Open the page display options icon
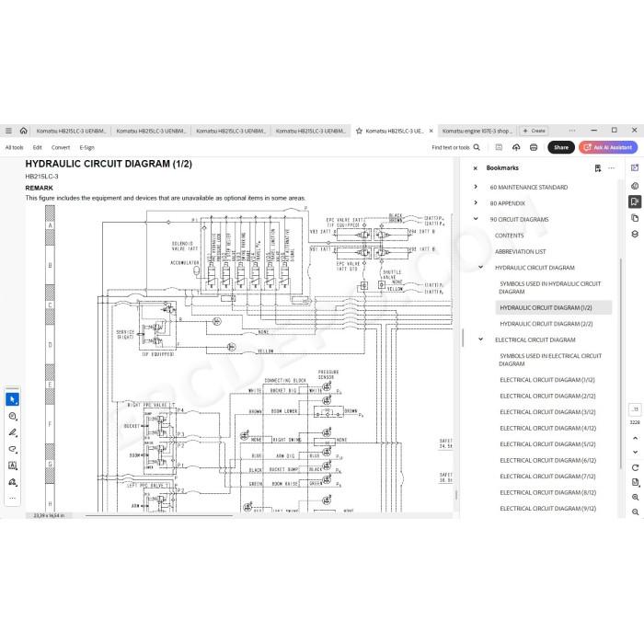The image size is (644, 644). tap(635, 482)
